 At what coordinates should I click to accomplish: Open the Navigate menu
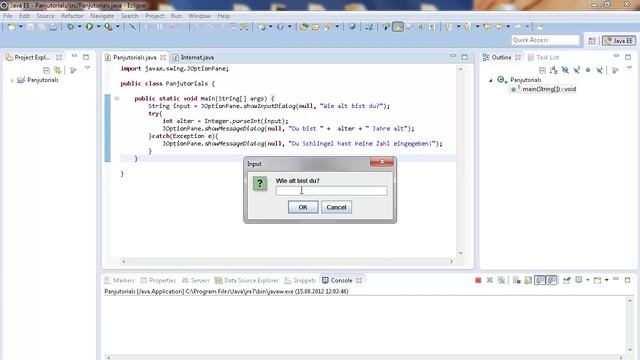102,16
